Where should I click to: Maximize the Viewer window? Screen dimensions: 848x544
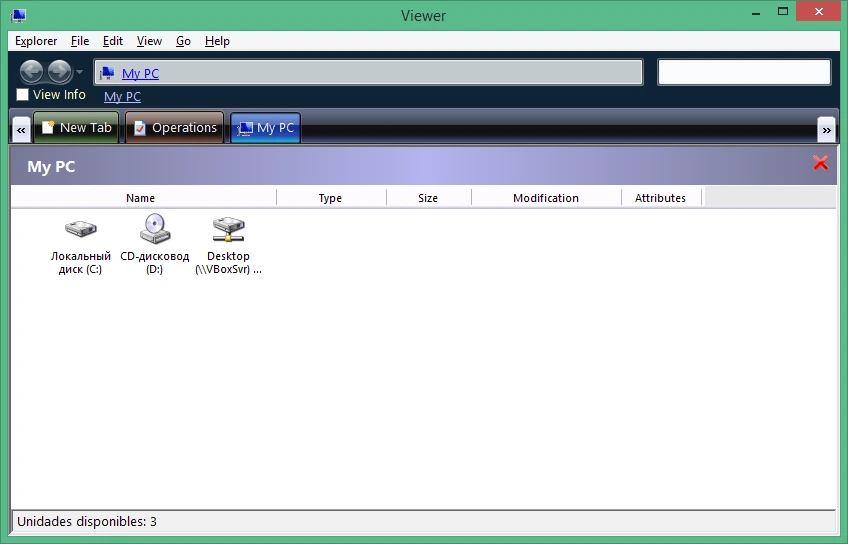coord(783,12)
